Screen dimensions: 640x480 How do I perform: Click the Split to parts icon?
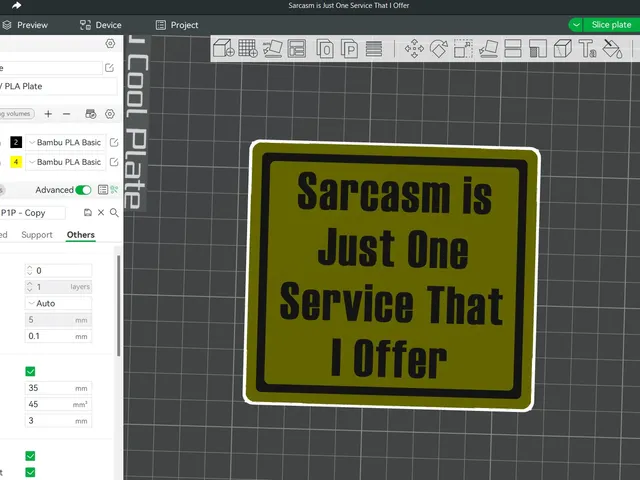click(349, 49)
